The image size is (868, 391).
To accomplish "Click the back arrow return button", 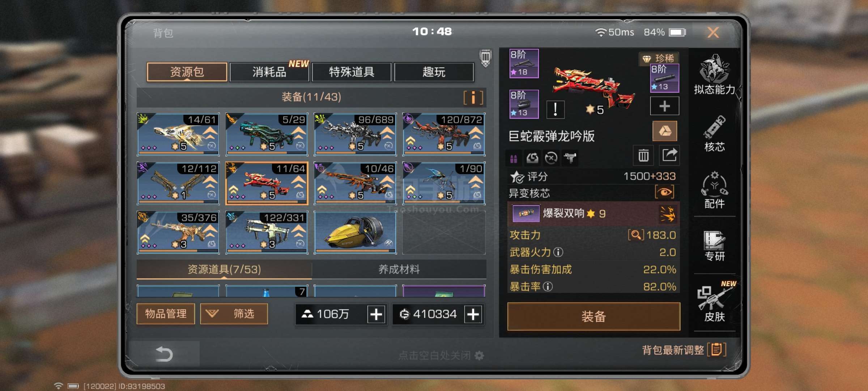I will [x=164, y=354].
